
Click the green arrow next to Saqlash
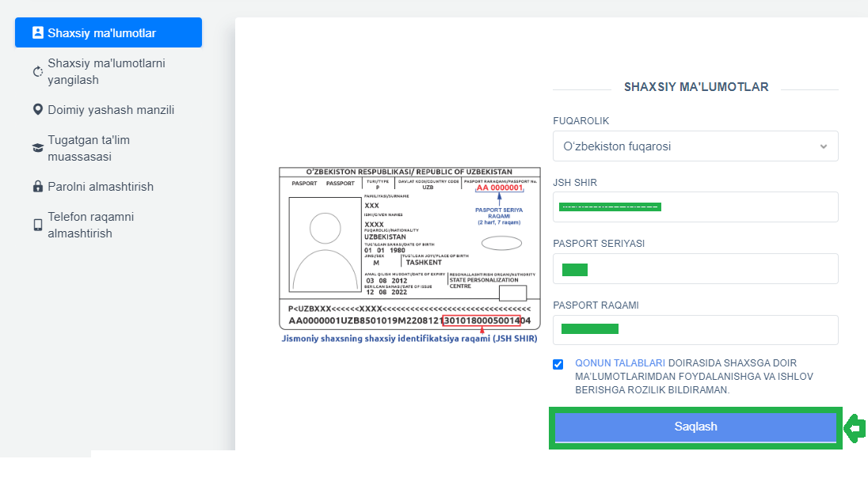click(855, 428)
